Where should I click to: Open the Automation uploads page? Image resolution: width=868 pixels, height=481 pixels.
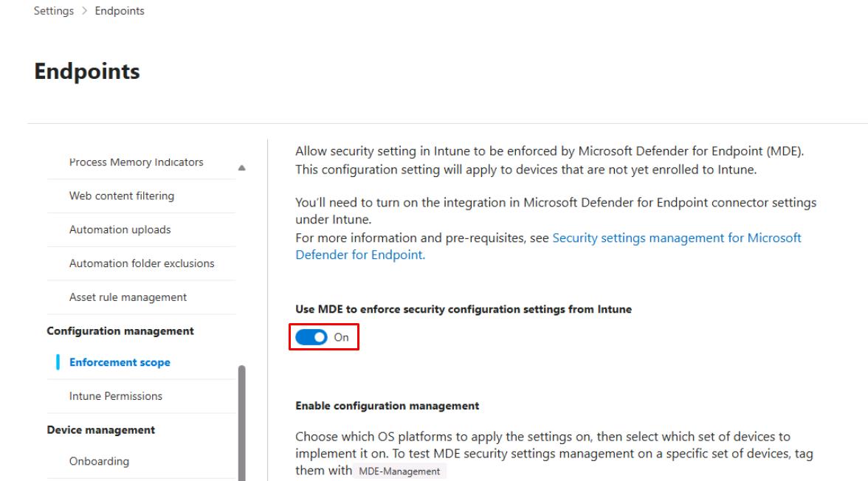tap(120, 230)
